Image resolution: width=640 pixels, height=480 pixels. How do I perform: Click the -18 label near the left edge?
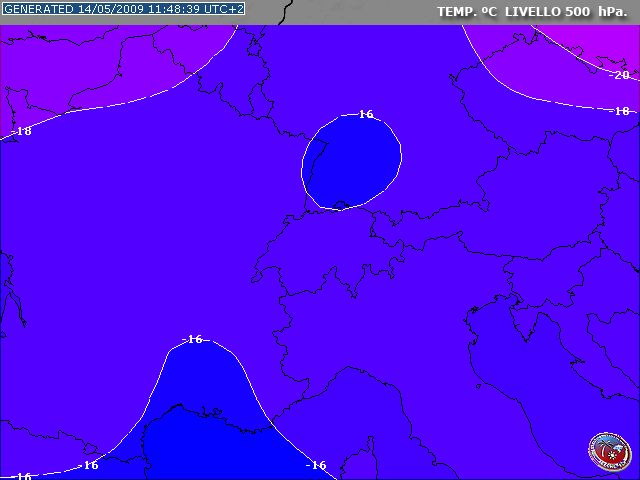(x=22, y=131)
